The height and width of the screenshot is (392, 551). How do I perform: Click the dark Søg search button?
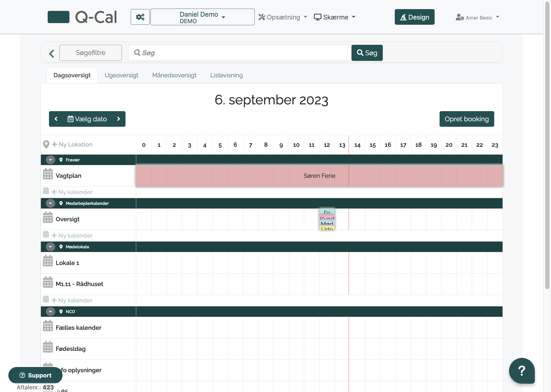367,53
